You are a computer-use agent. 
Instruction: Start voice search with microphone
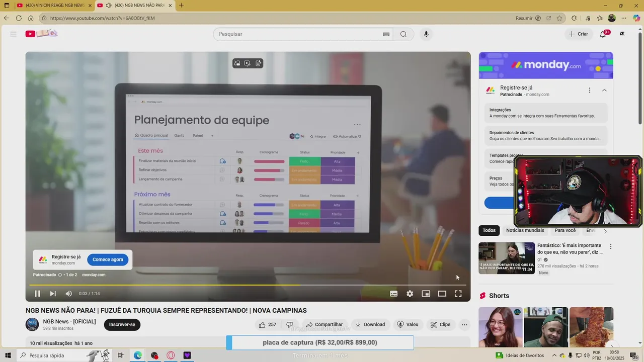pos(426,34)
